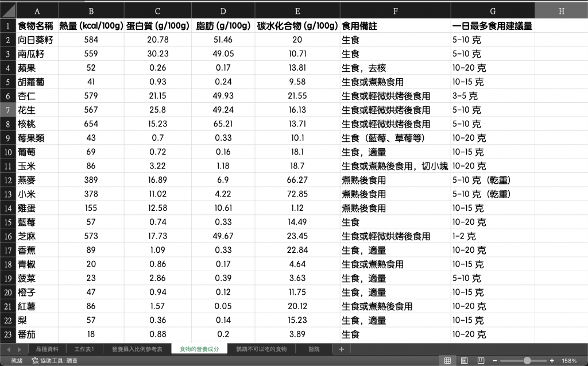Screen dimensions: 588x366
Task: Click 脂肪 (g/100g) header cell
Action: pos(223,26)
